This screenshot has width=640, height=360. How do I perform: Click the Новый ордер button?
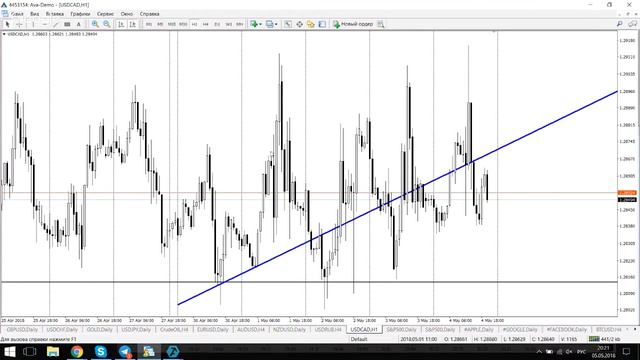353,24
